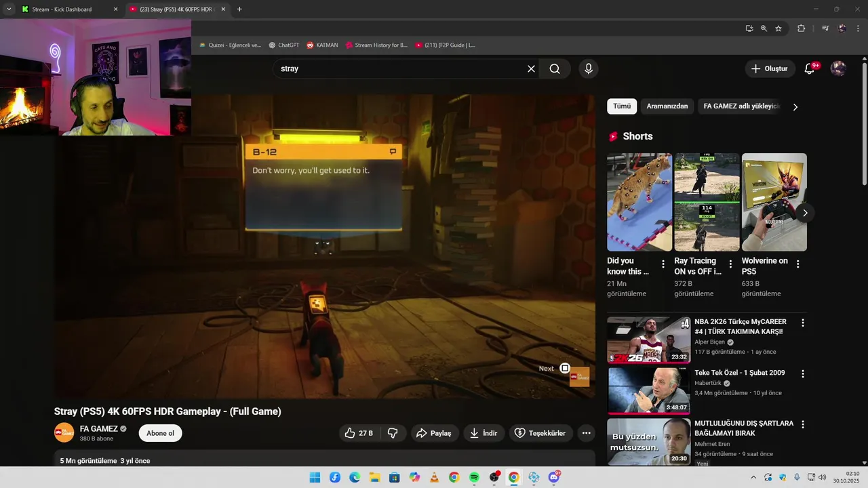Viewport: 868px width, 488px height.
Task: Open File Explorer from taskbar
Action: 374,477
